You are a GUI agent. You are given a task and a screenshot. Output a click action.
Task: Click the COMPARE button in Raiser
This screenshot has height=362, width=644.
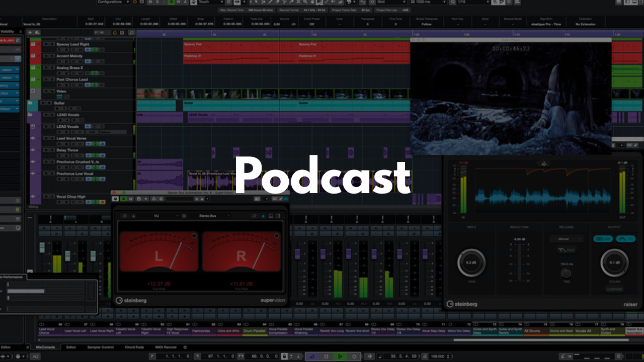pos(614,289)
